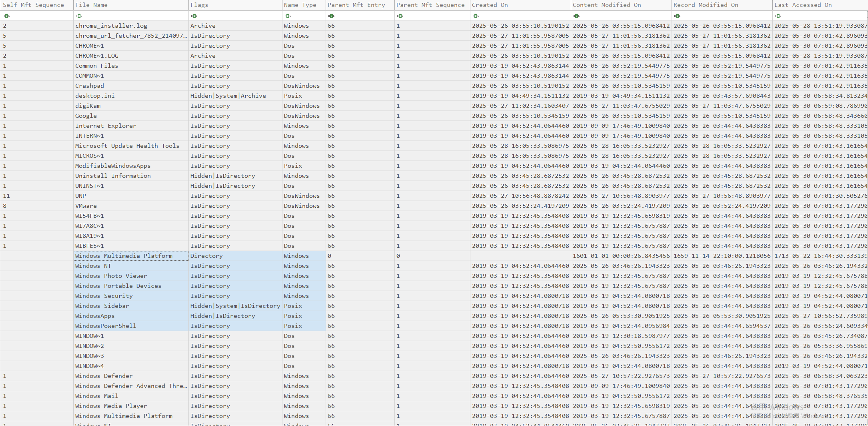Click the Created On column header

point(490,5)
